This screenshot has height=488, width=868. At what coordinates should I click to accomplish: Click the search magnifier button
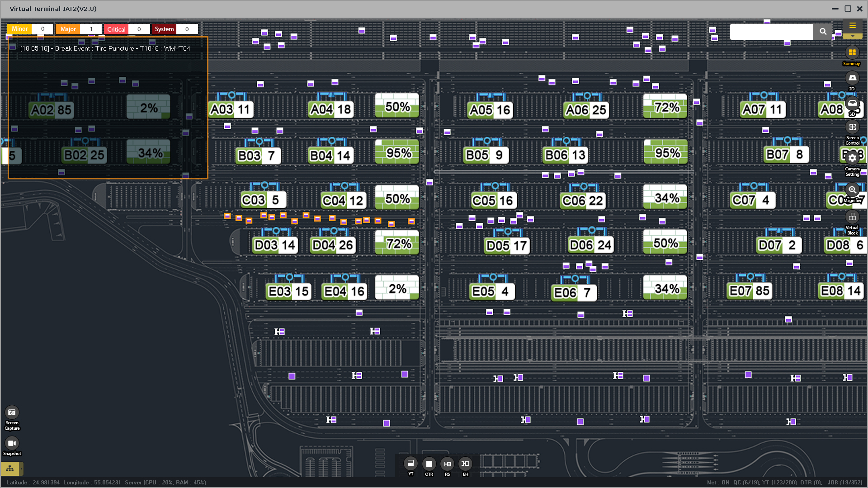click(x=823, y=32)
